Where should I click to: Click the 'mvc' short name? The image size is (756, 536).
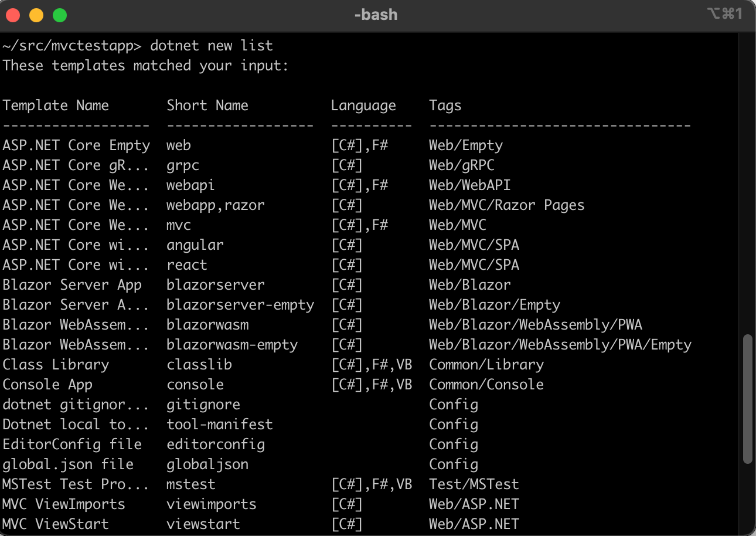click(179, 225)
